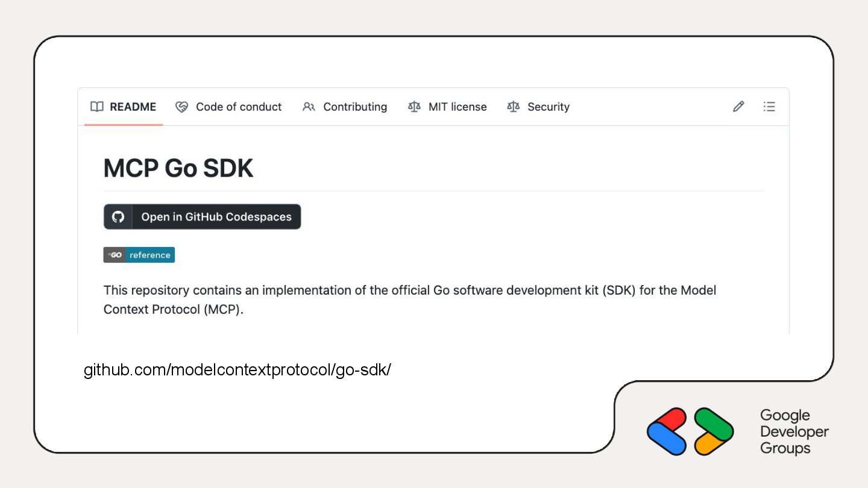Click the pencil edit README icon
The width and height of the screenshot is (868, 488).
[x=738, y=107]
